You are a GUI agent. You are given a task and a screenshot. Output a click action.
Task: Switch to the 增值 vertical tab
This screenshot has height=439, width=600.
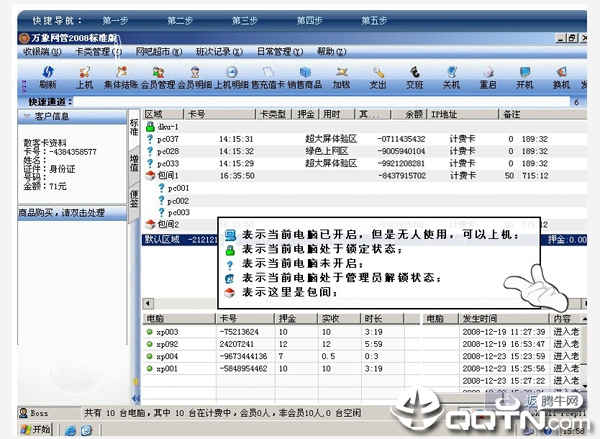[x=134, y=163]
